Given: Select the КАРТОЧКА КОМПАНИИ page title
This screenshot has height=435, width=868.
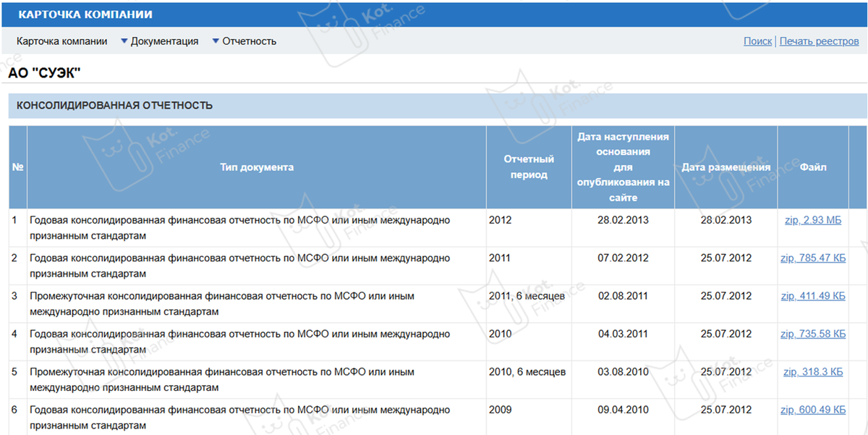Looking at the screenshot, I should tap(85, 14).
